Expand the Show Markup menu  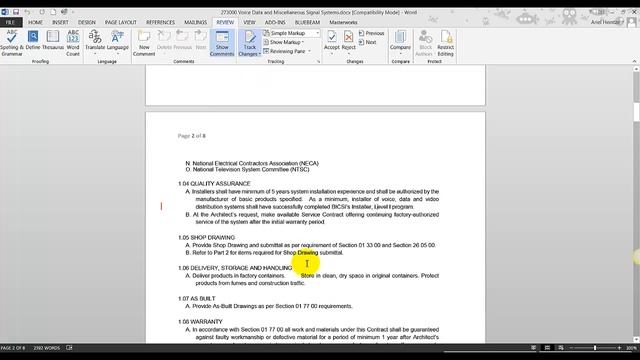(284, 42)
